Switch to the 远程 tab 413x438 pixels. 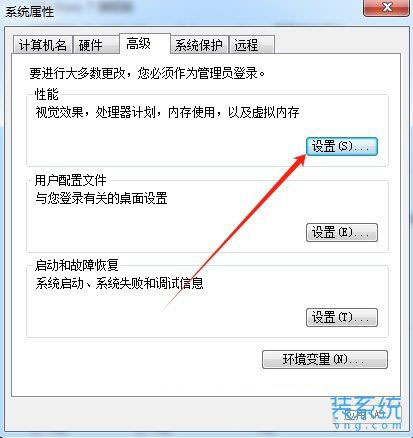(252, 45)
